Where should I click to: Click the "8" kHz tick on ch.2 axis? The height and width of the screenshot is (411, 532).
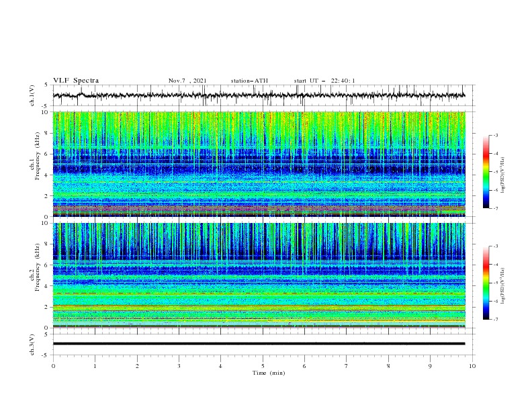48,244
